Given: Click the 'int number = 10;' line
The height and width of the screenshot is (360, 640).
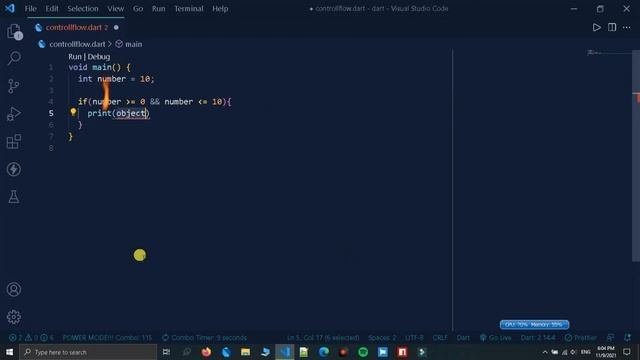Looking at the screenshot, I should [116, 79].
